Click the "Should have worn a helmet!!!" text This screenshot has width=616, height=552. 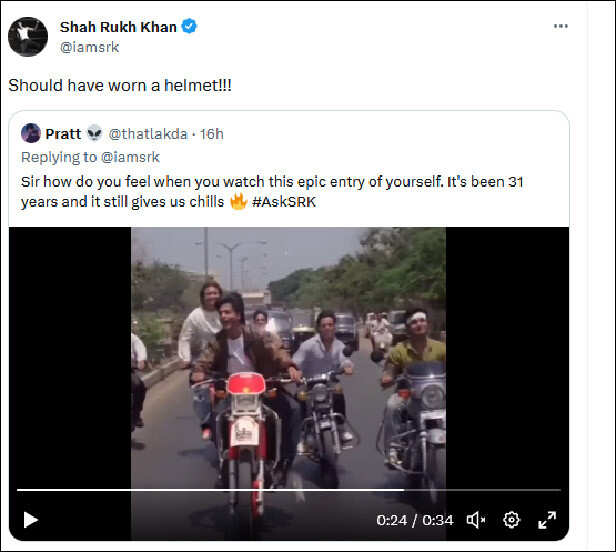(x=120, y=86)
